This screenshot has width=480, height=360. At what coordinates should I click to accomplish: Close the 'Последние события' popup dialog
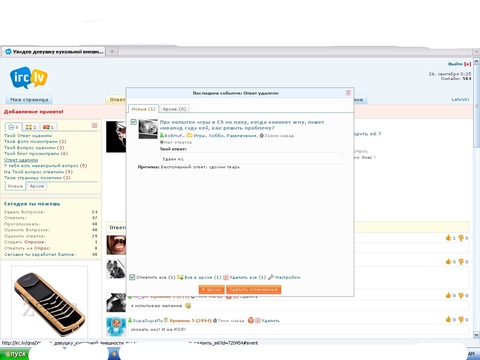[x=348, y=93]
